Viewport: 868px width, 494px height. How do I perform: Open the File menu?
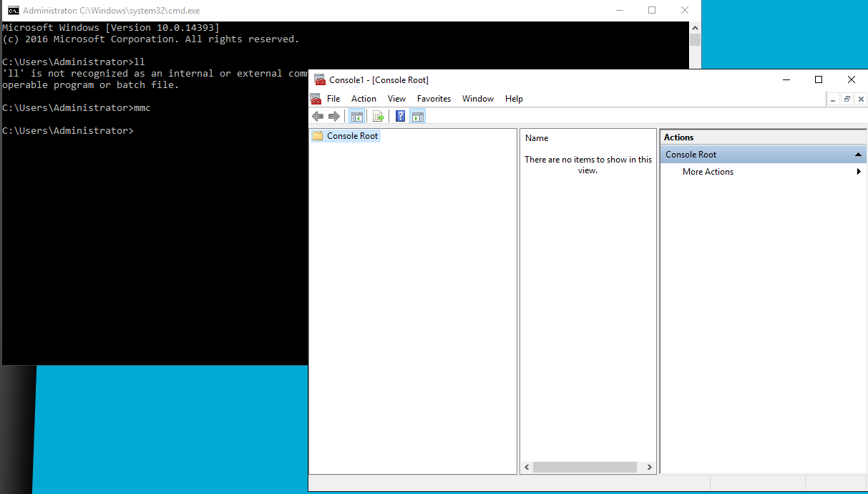point(333,99)
